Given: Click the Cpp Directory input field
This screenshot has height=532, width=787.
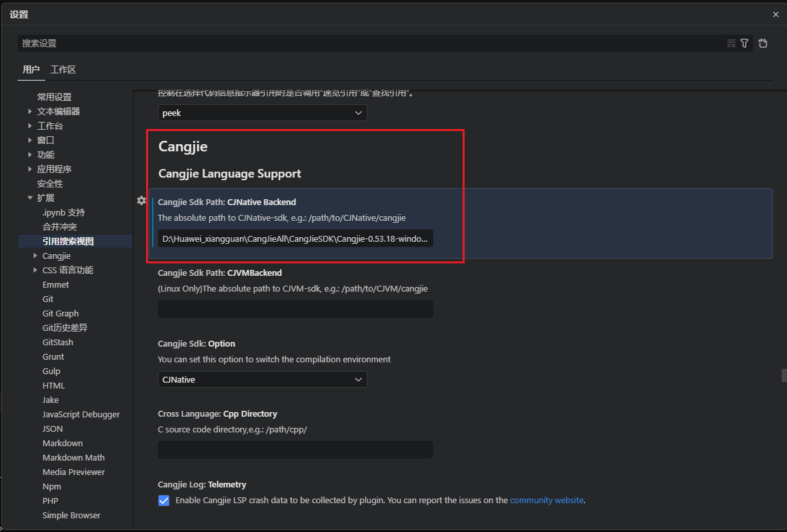Looking at the screenshot, I should (x=295, y=449).
